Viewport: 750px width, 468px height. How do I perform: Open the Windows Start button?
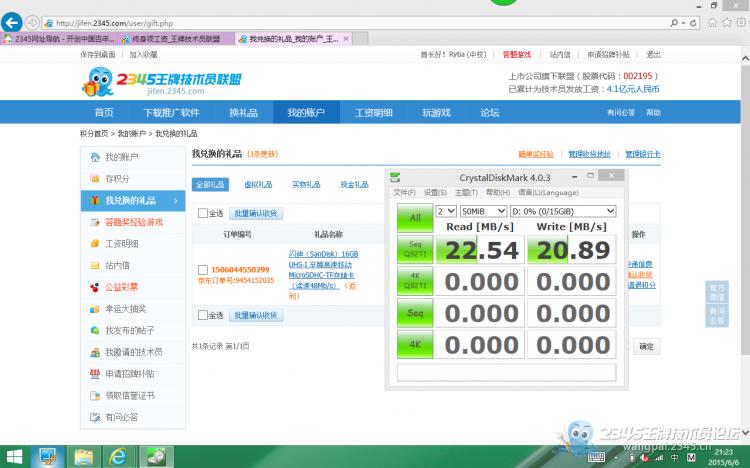[x=14, y=457]
